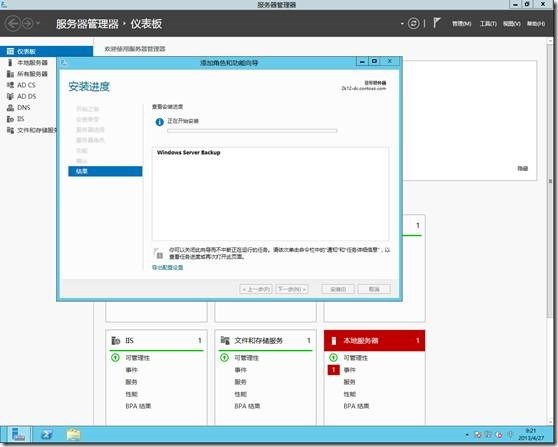Open the notifications flag icon
This screenshot has height=447, width=558.
[x=436, y=23]
